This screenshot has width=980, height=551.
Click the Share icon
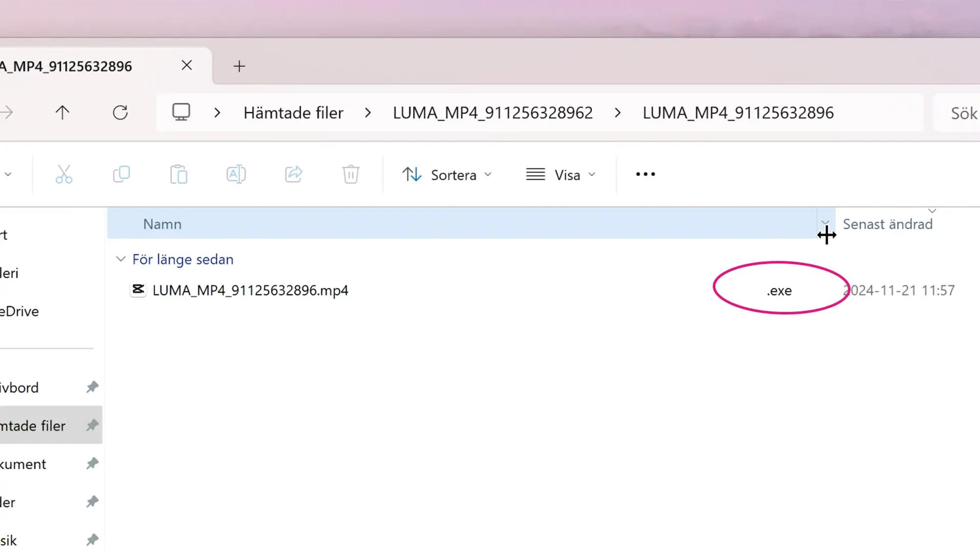294,174
